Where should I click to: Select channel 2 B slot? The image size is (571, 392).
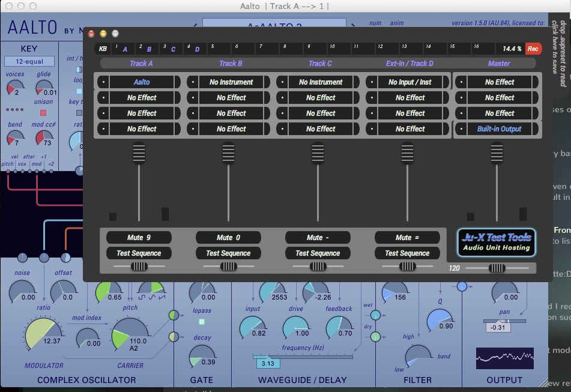147,49
